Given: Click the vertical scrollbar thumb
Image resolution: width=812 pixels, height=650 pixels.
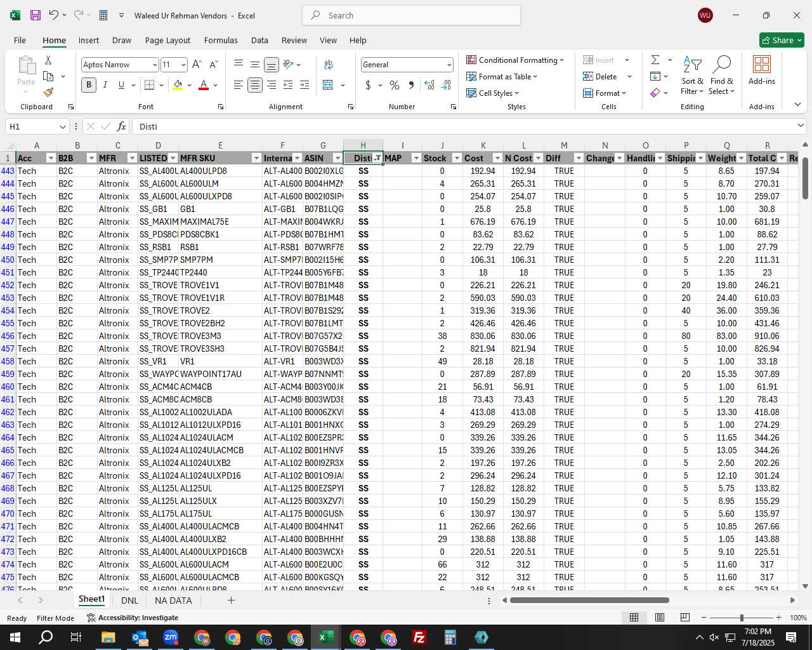Looking at the screenshot, I should click(805, 178).
